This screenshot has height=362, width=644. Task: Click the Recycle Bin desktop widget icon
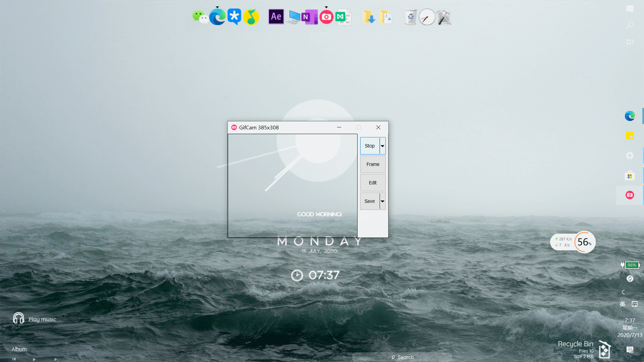(604, 349)
